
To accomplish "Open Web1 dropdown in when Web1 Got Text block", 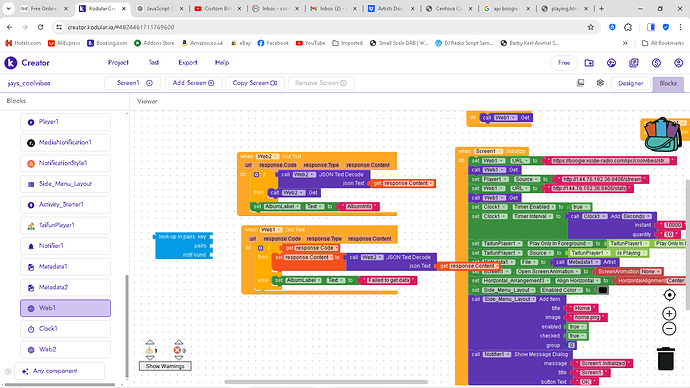I will point(271,230).
